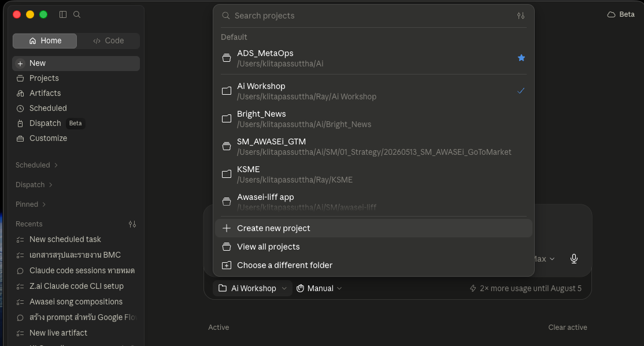Open recent 'Claude code sessions หายหมด'
644x346 pixels.
(76, 270)
